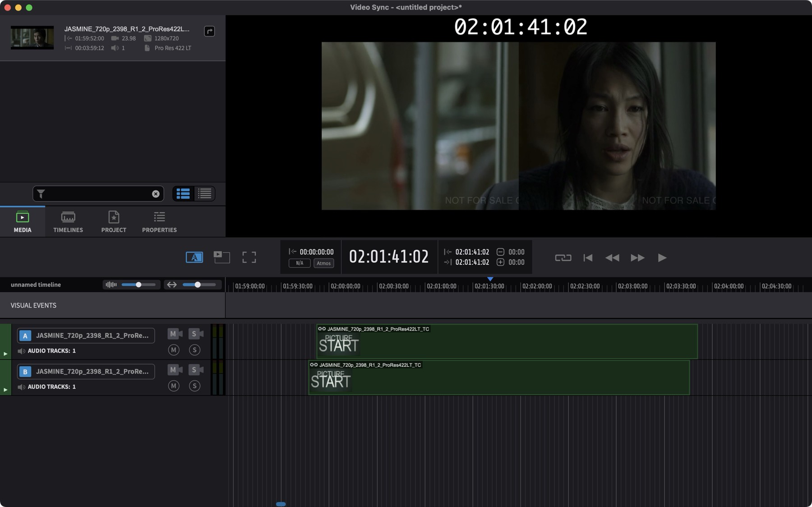Click the fast-forward button
The width and height of the screenshot is (812, 507).
click(x=637, y=258)
